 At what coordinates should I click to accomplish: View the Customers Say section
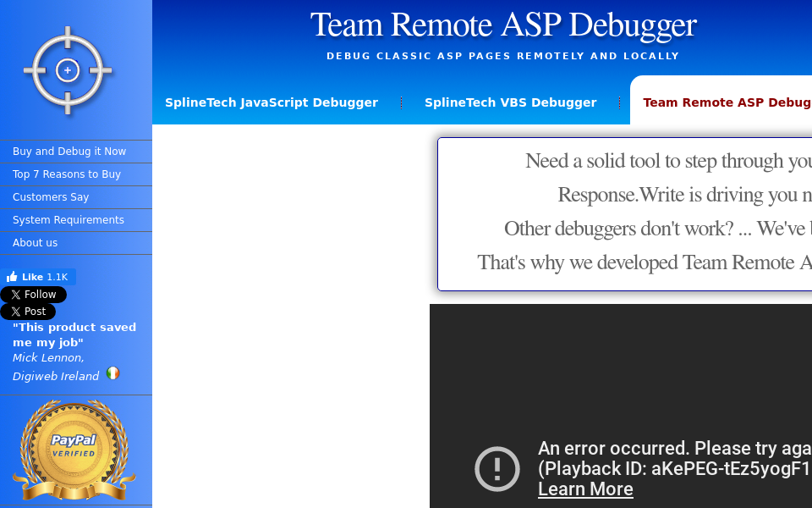click(x=51, y=196)
